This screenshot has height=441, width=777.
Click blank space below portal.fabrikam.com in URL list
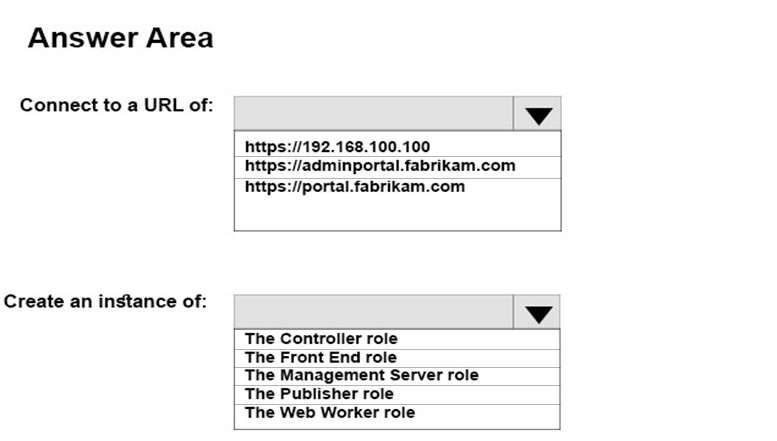(397, 213)
